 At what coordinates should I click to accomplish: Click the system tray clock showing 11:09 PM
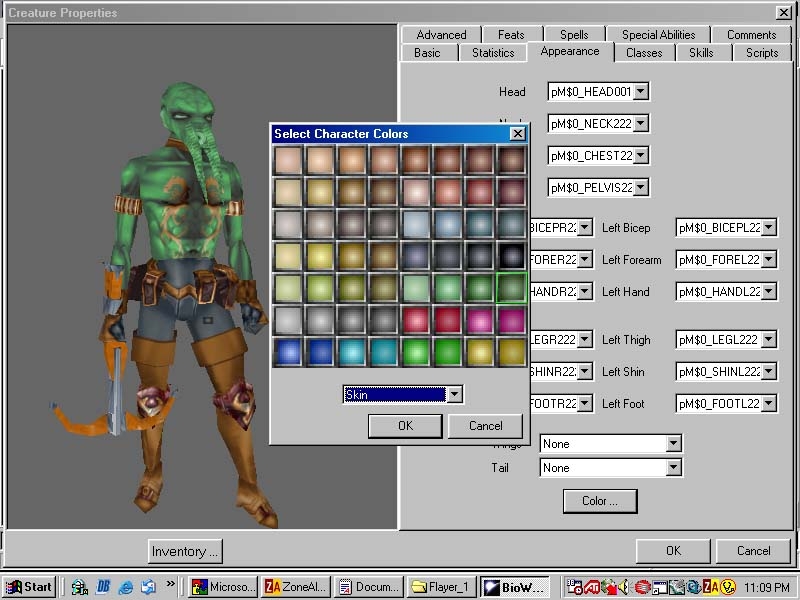tap(767, 587)
